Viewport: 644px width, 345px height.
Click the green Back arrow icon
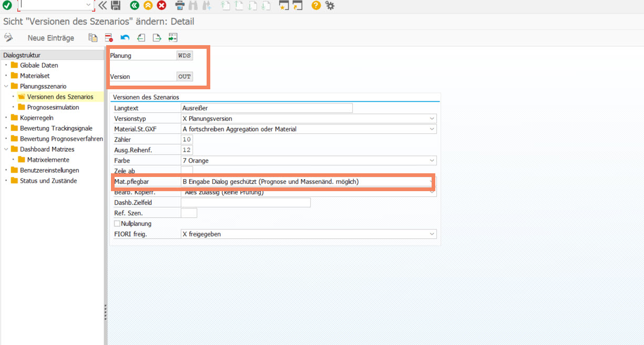[135, 5]
